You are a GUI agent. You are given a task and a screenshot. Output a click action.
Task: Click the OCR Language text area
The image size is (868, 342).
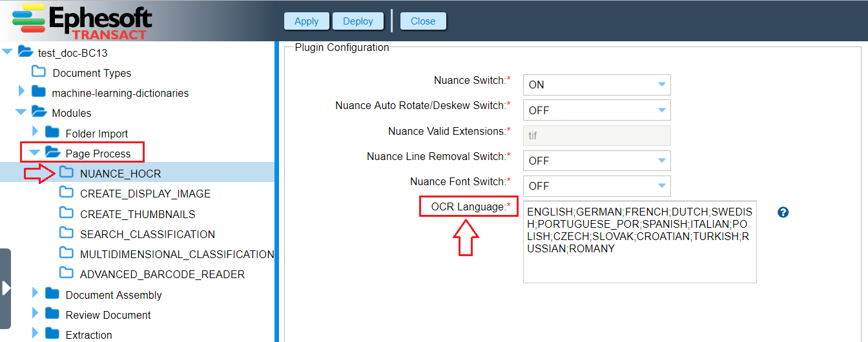coord(639,241)
